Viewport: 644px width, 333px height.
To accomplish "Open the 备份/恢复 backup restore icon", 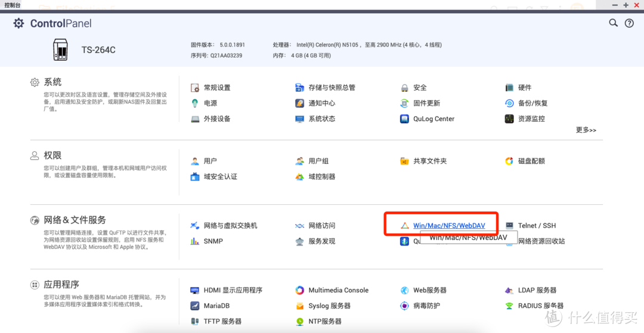I will click(x=509, y=103).
